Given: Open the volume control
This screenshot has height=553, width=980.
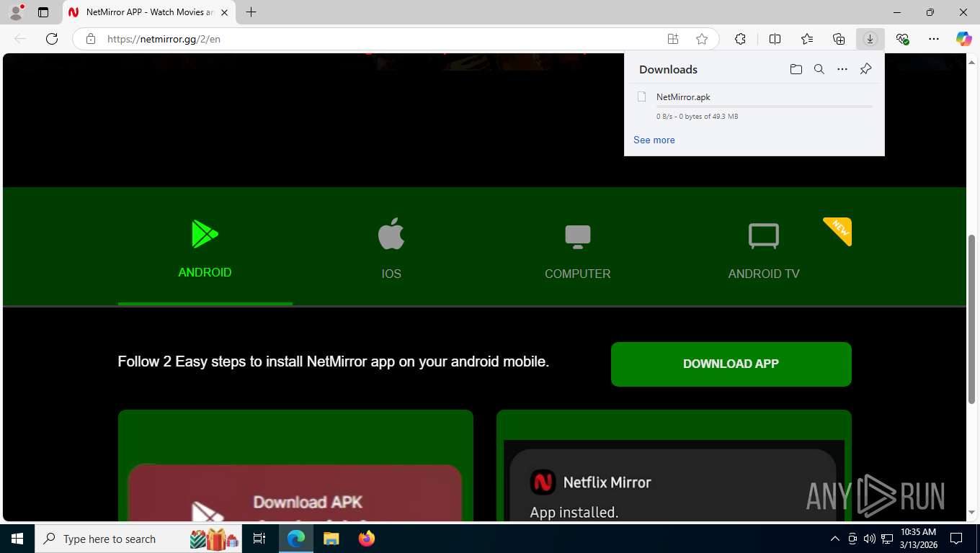Looking at the screenshot, I should click(x=870, y=539).
